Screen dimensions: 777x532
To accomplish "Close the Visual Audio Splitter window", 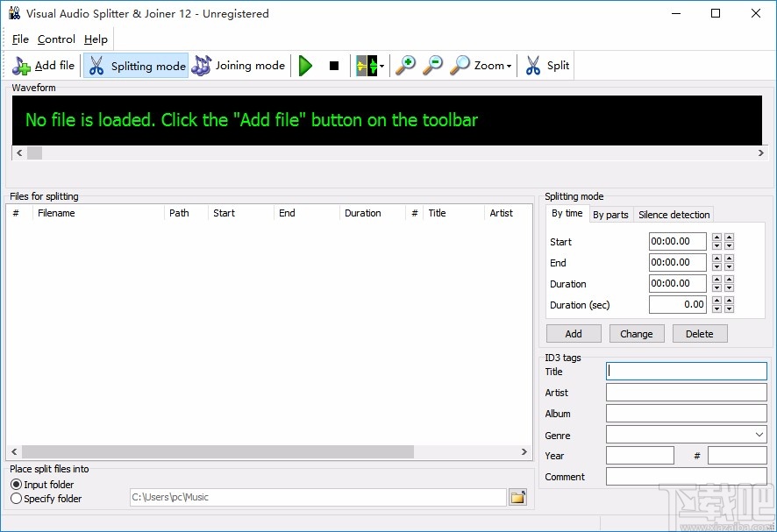I will 756,13.
